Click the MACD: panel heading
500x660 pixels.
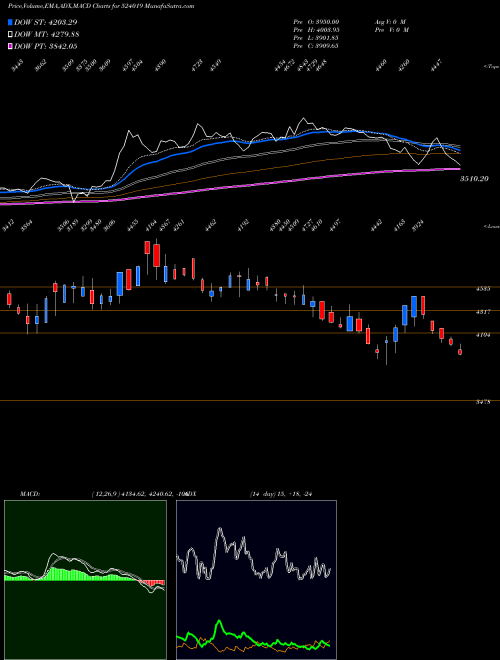pyautogui.click(x=30, y=494)
